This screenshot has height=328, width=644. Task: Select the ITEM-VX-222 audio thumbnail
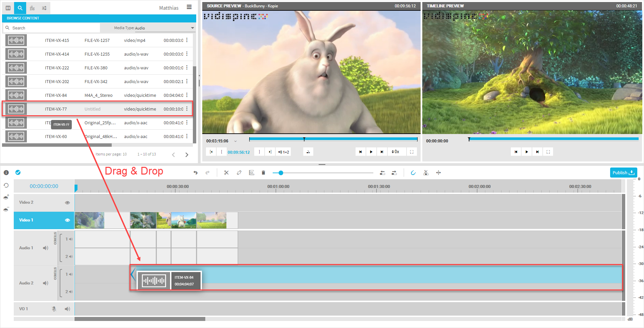click(16, 68)
